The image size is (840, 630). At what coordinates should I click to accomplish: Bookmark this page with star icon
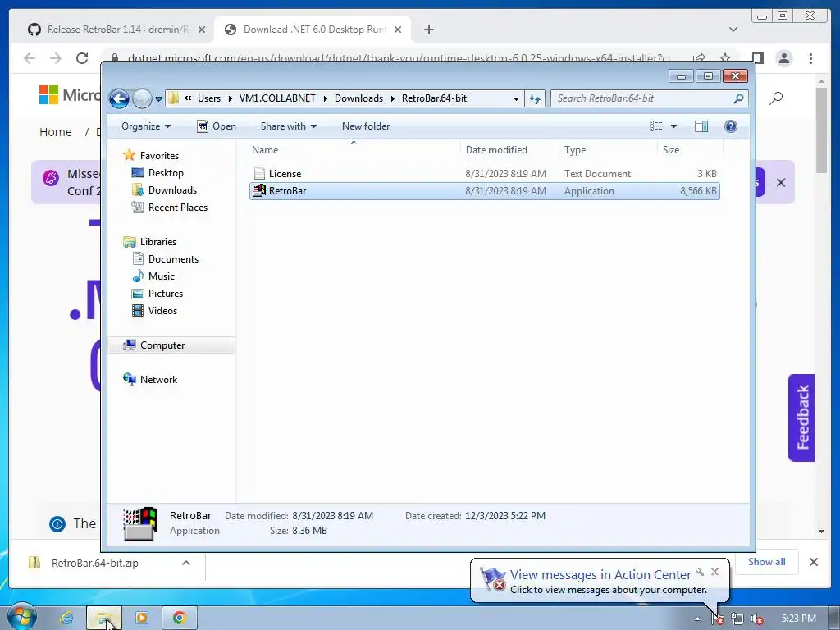[725, 58]
